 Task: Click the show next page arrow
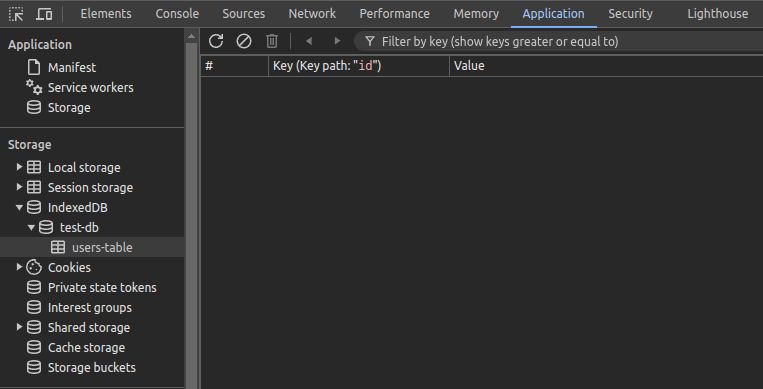[337, 41]
